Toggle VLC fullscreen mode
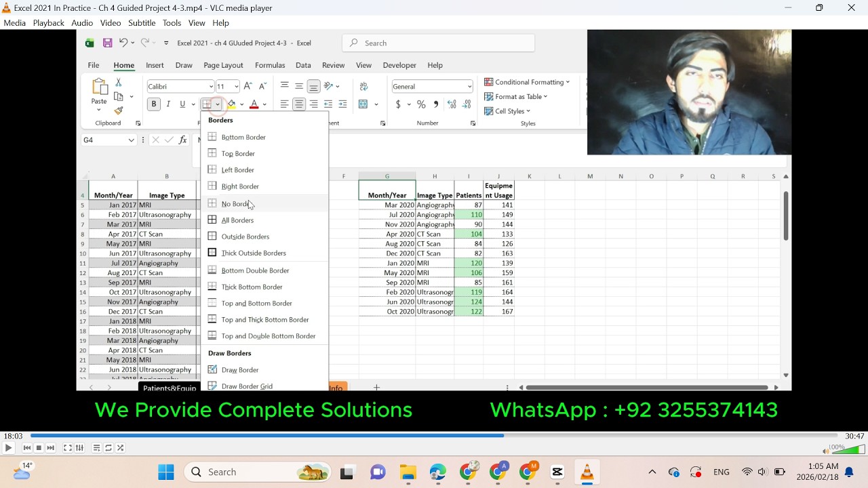Image resolution: width=868 pixels, height=488 pixels. point(68,448)
